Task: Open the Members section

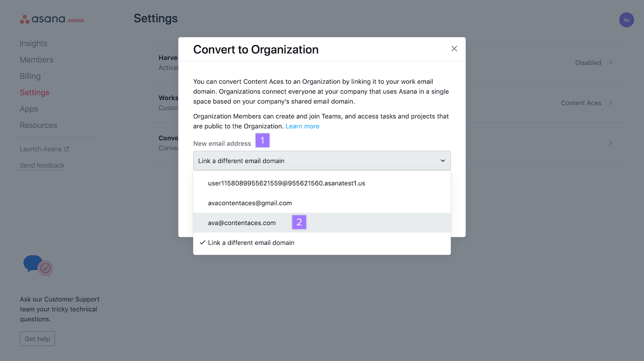Action: coord(36,60)
